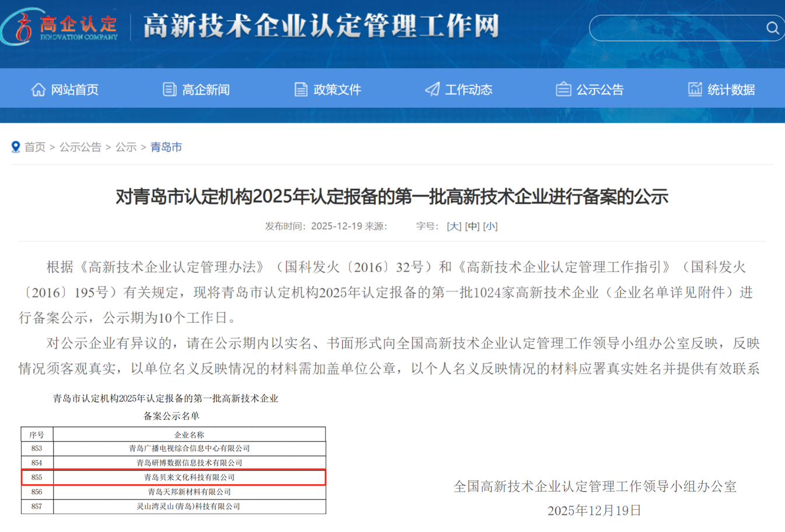Click the magnifier search icon

point(772,27)
